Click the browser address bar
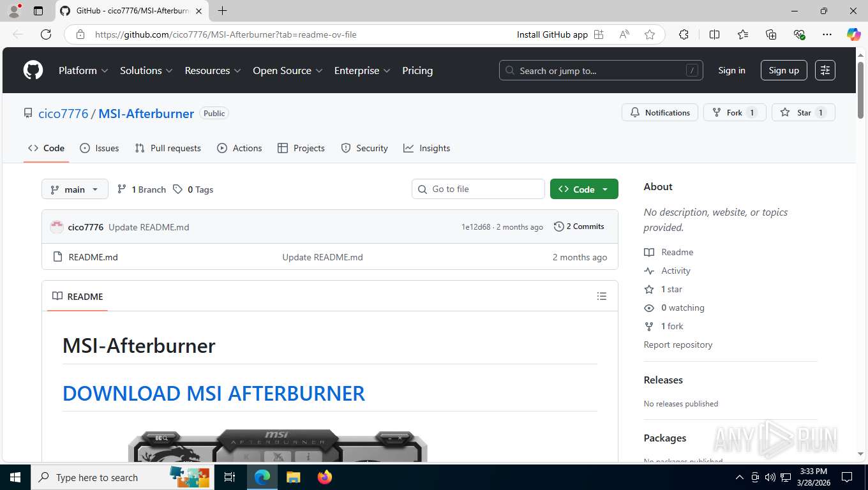Viewport: 868px width, 490px height. (x=300, y=34)
